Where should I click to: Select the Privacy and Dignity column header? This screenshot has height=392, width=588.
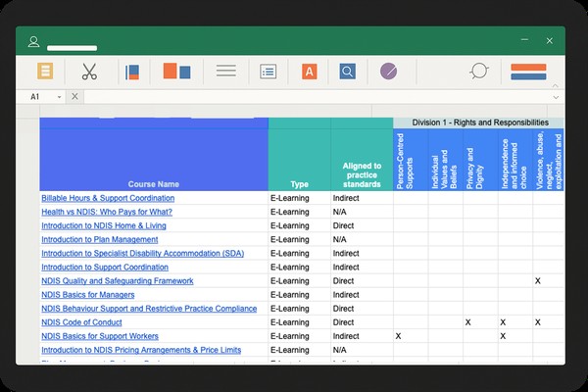point(480,160)
